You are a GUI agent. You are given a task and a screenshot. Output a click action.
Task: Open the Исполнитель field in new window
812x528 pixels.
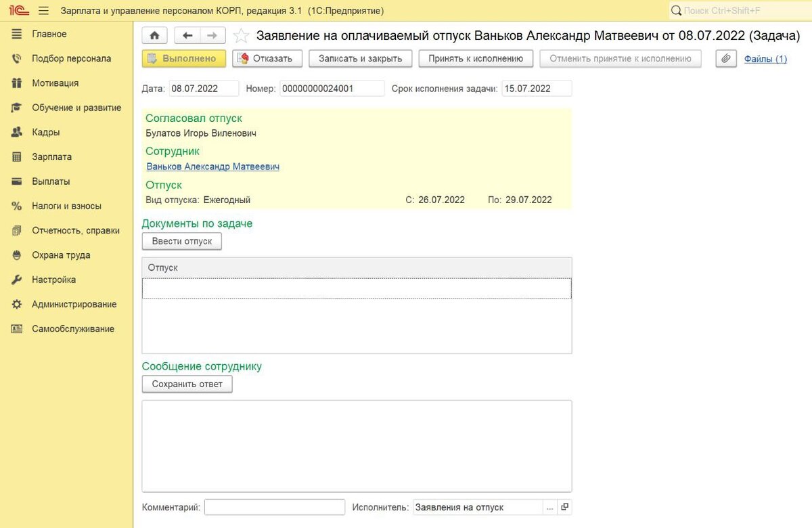coord(565,507)
